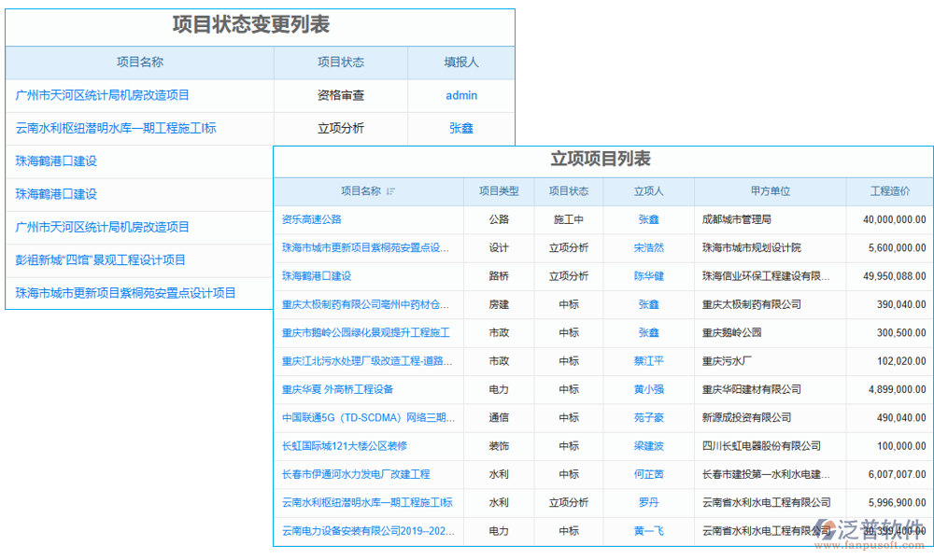Open filer admin in the status change list

coord(460,95)
